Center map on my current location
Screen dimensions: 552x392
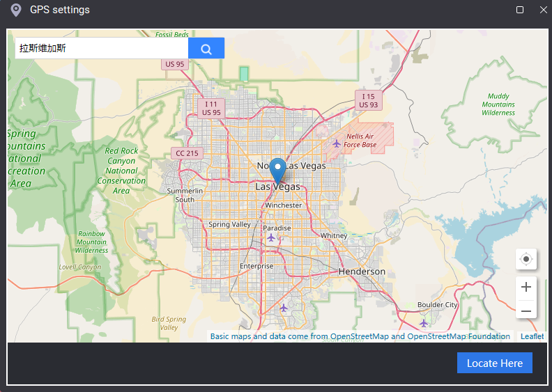tap(526, 260)
